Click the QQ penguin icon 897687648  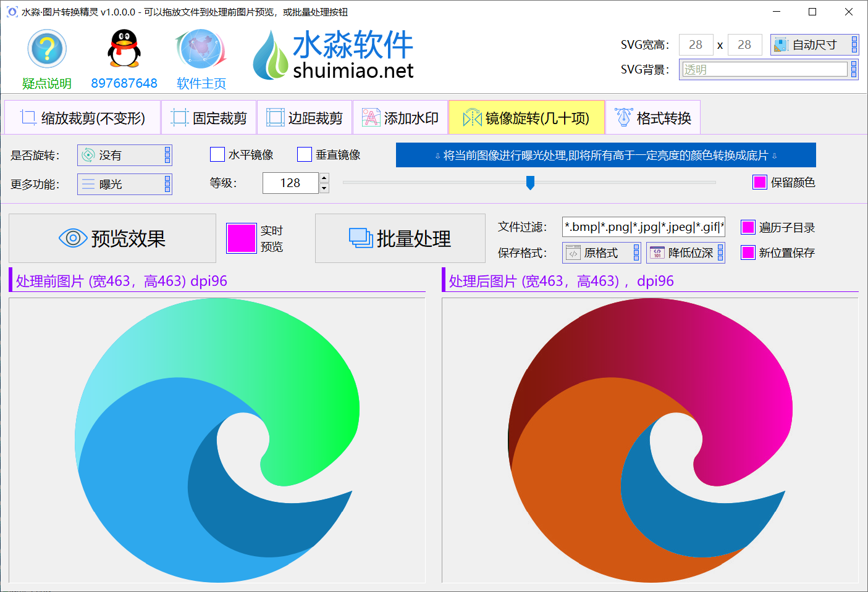124,49
